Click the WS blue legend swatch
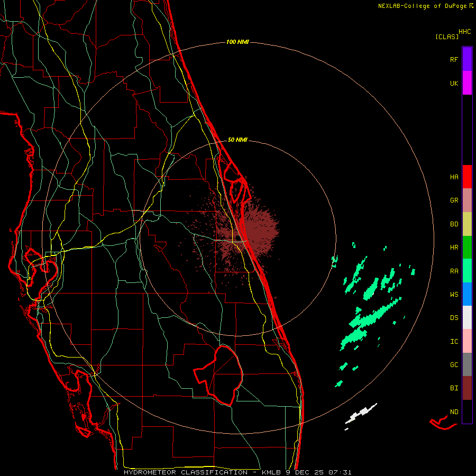 coord(467,294)
